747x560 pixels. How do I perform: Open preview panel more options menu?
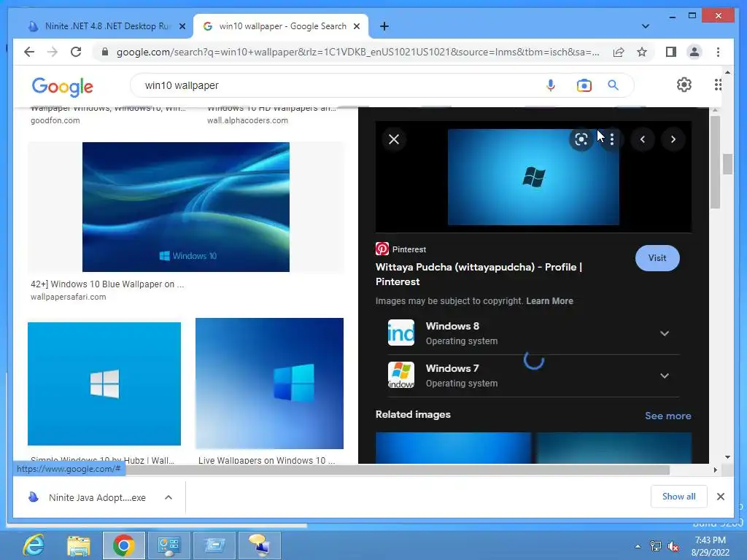click(x=612, y=139)
